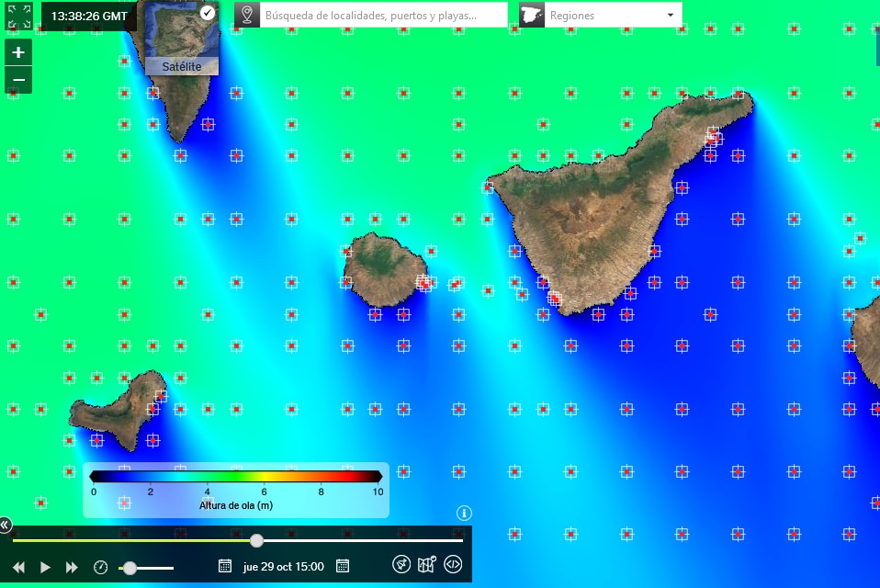Zoom in on the map
The width and height of the screenshot is (880, 588).
(x=18, y=52)
